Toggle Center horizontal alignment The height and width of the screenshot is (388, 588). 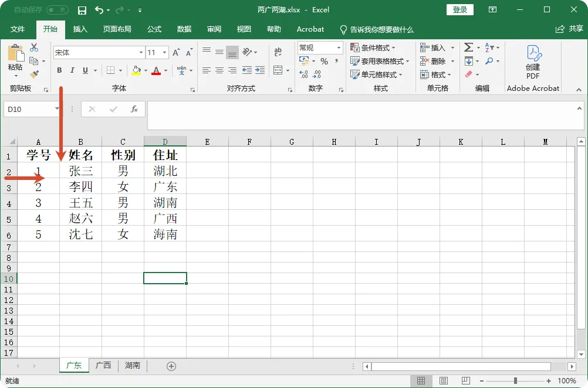pyautogui.click(x=219, y=70)
